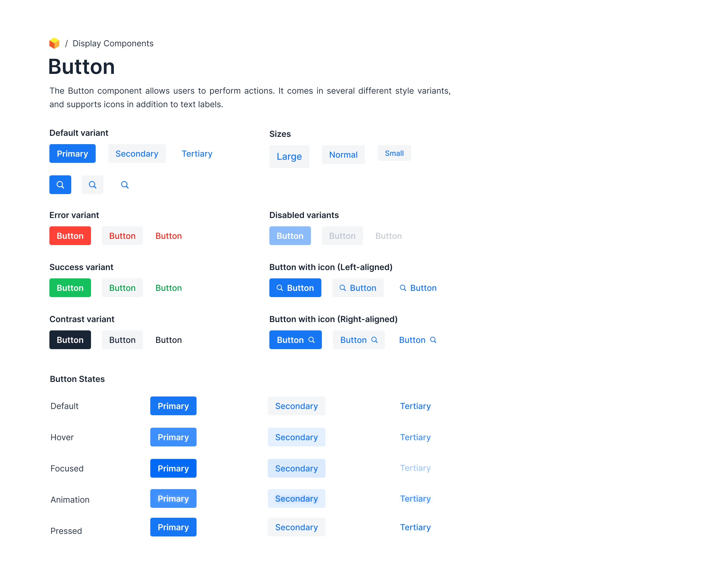The width and height of the screenshot is (728, 576).
Task: Open the Display Components breadcrumb link
Action: (x=113, y=43)
